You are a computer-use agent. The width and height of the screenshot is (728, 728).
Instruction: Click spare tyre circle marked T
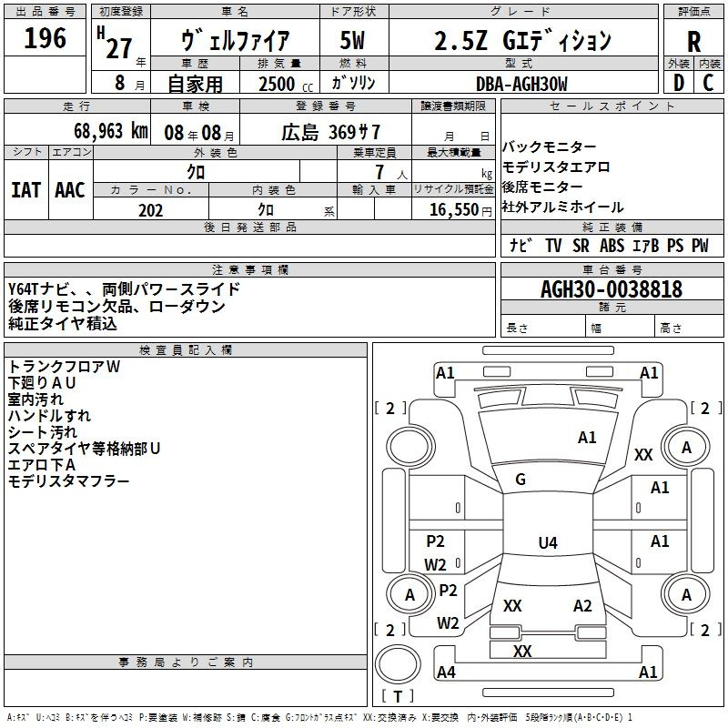(x=398, y=664)
